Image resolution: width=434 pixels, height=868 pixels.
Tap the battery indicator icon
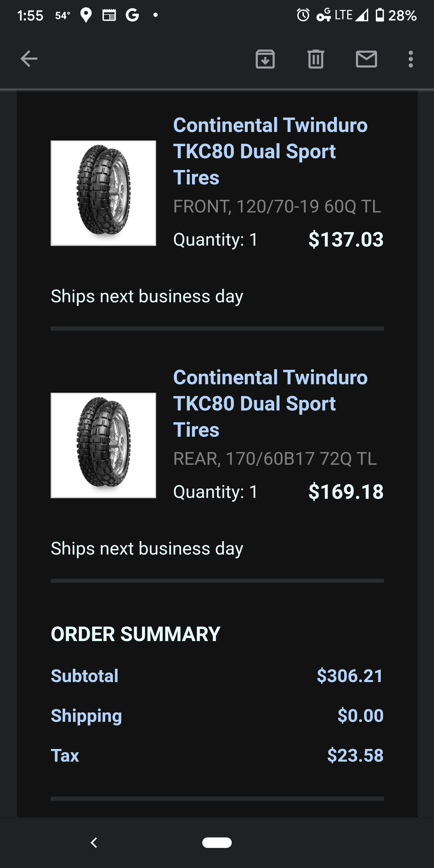pos(380,15)
